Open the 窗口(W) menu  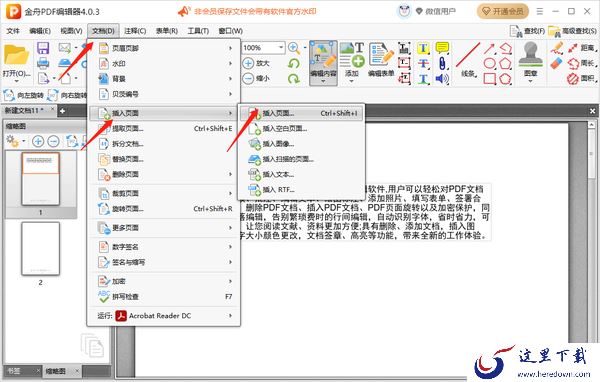230,31
